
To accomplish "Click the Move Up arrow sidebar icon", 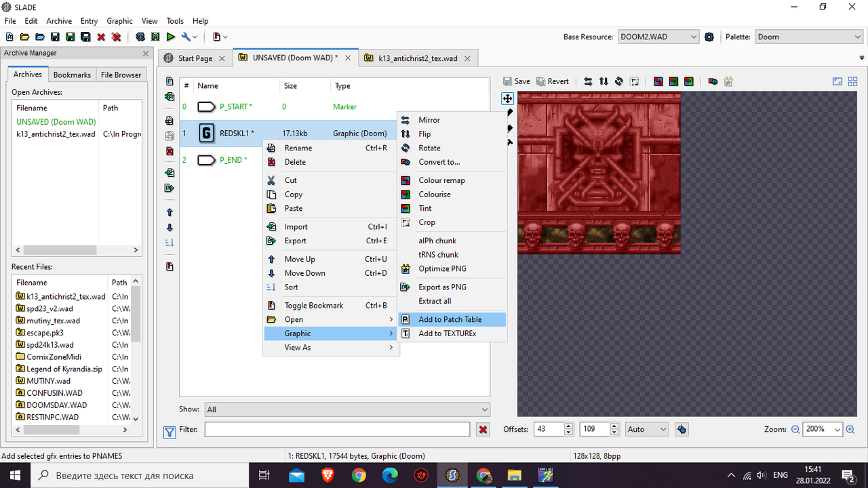I will [170, 212].
